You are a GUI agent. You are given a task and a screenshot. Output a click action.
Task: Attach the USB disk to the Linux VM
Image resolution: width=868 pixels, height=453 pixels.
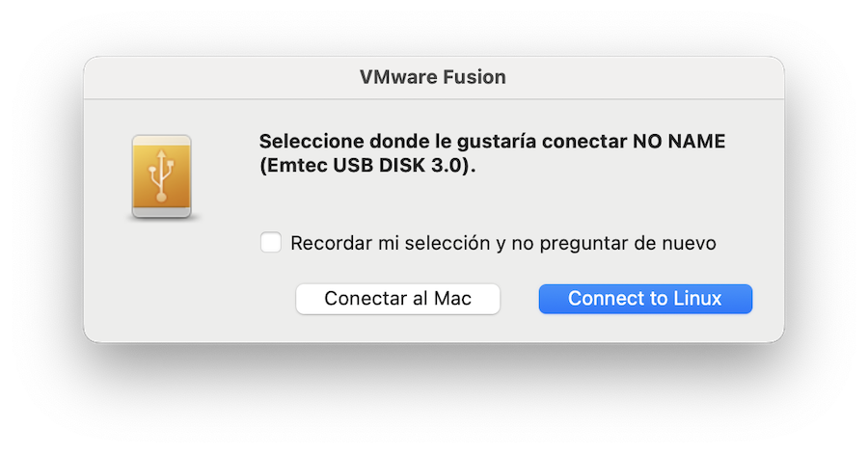click(644, 299)
